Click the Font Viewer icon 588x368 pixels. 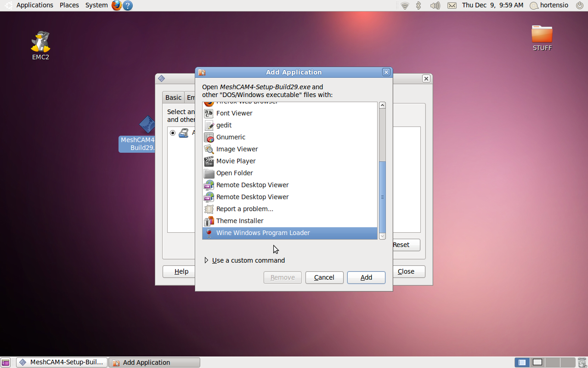209,113
